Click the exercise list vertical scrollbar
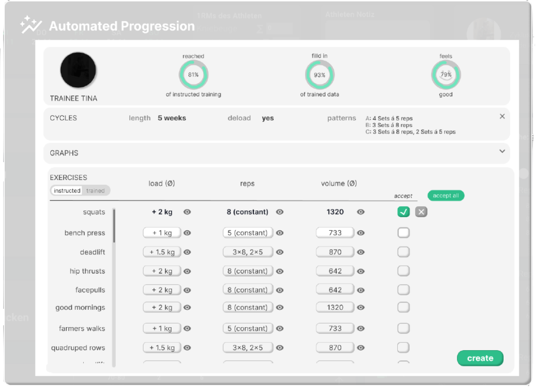 coord(114,226)
